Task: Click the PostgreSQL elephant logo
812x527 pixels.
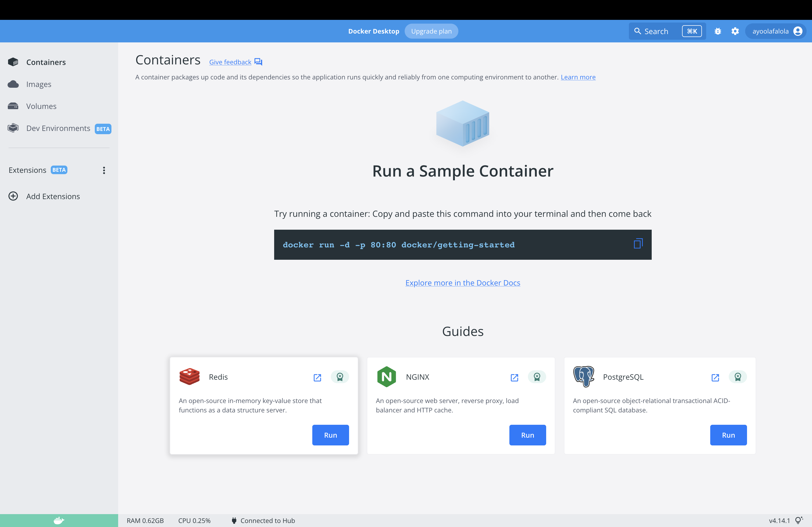Action: tap(584, 377)
